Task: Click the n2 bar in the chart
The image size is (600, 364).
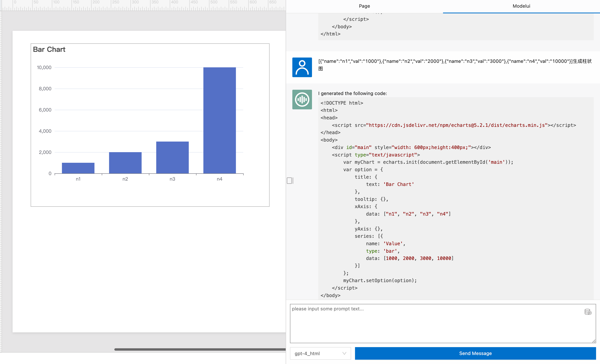Action: coord(125,163)
